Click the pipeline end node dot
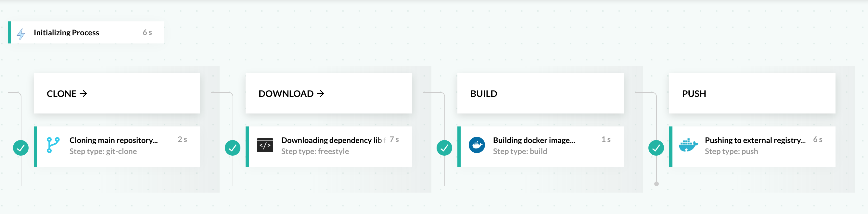The height and width of the screenshot is (214, 868). [x=656, y=184]
